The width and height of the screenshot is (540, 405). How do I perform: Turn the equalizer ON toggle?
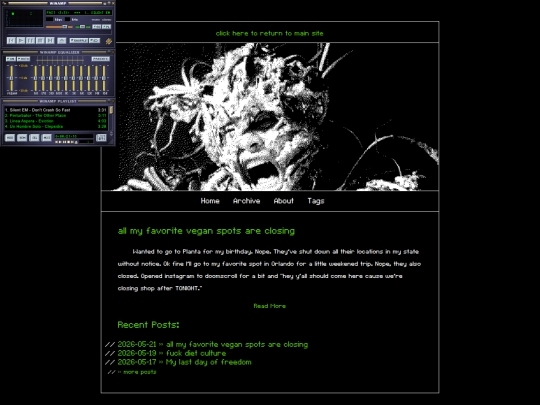(11, 59)
